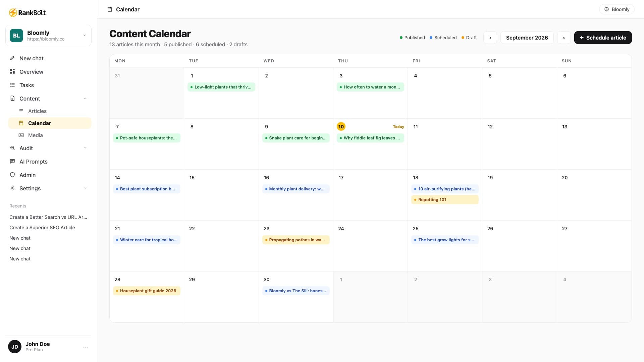Viewport: 644px width, 362px height.
Task: Click the Content document icon
Action: pos(12,98)
